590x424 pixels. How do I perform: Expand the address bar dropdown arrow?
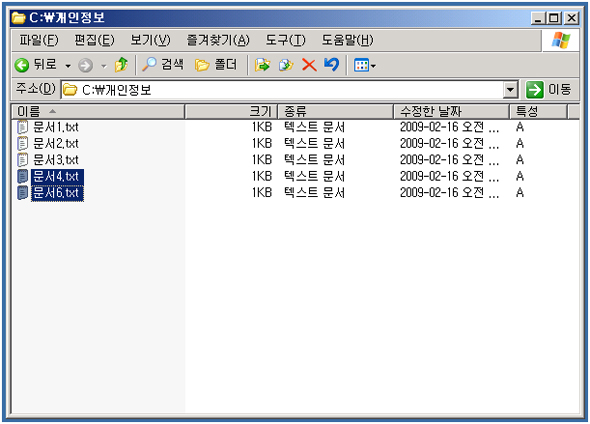coord(510,90)
